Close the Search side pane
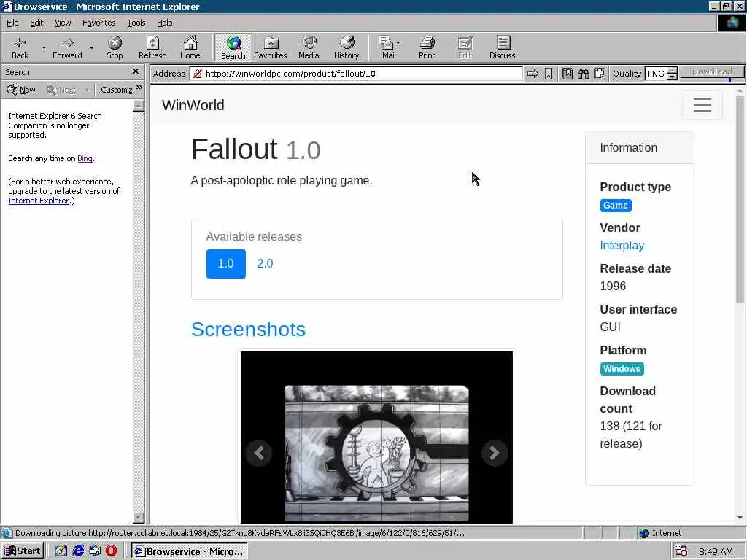This screenshot has width=747, height=560. tap(135, 71)
